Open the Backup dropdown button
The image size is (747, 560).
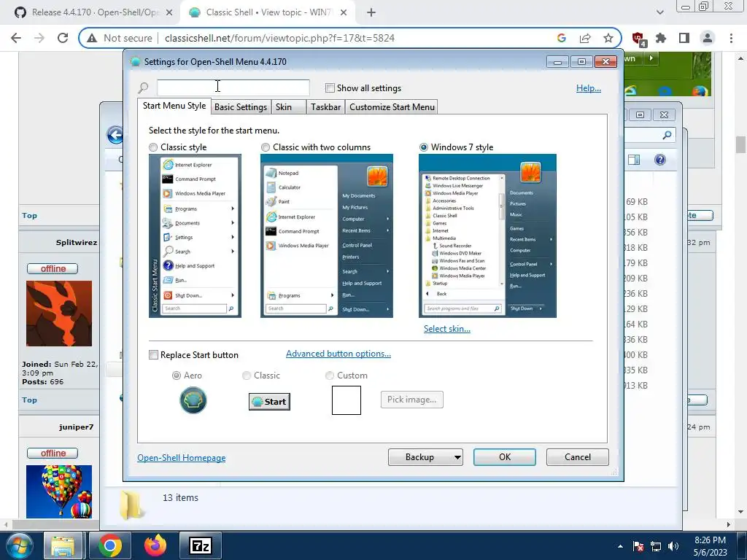(x=425, y=457)
